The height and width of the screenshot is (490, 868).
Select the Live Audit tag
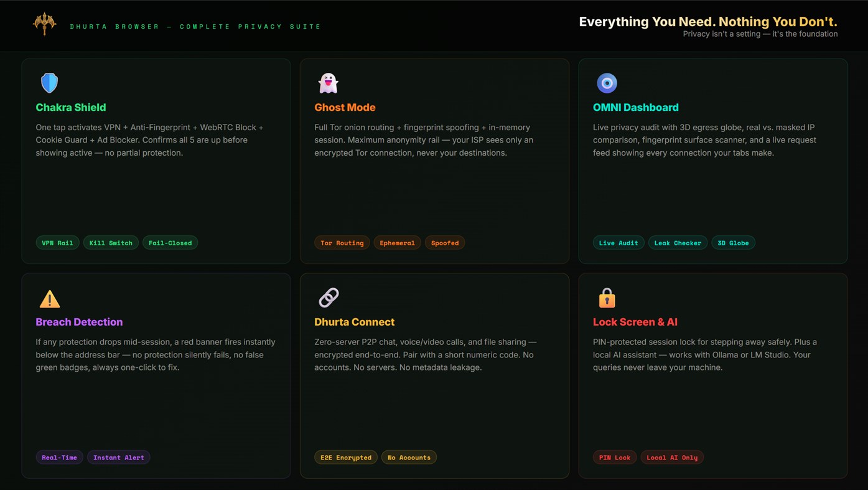(x=618, y=243)
